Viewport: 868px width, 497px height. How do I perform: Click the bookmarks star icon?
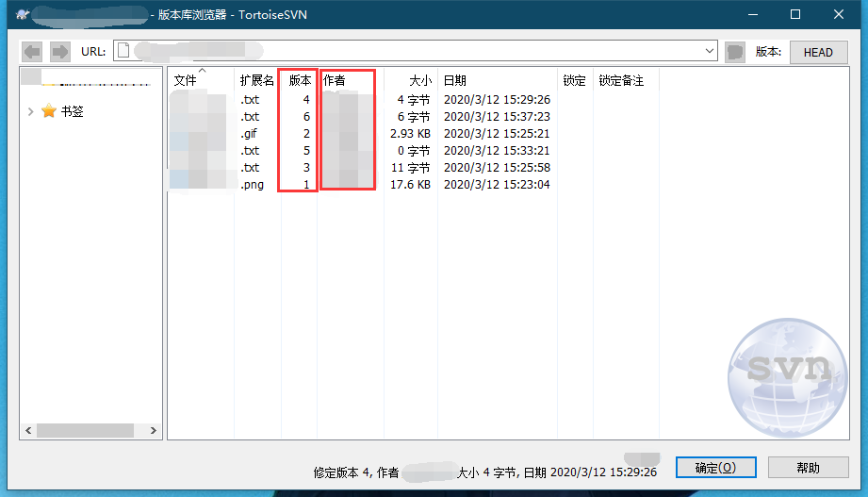coord(49,111)
